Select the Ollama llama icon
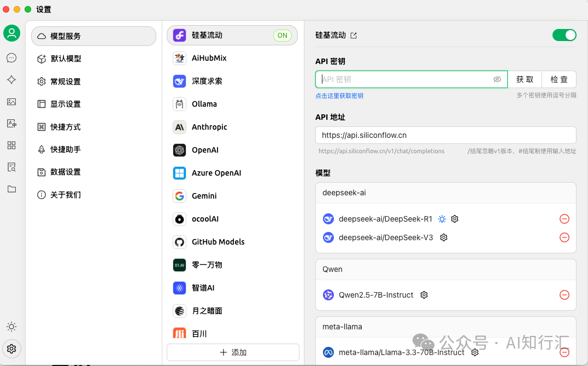This screenshot has width=588, height=366. (180, 104)
